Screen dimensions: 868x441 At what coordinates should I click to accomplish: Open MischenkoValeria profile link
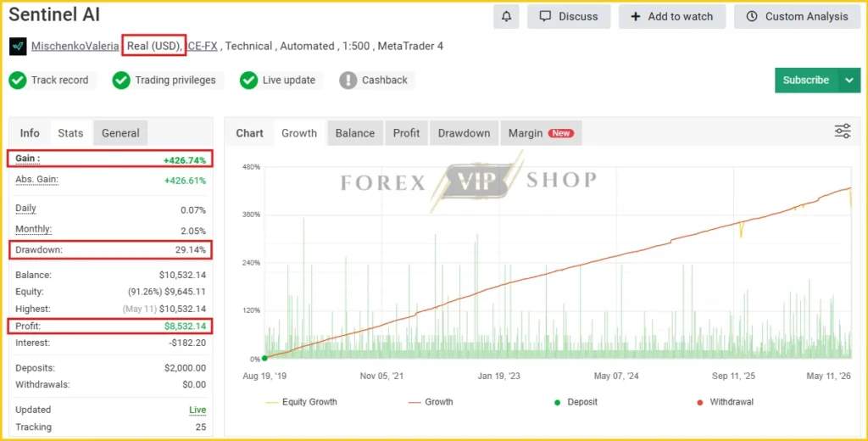click(75, 47)
